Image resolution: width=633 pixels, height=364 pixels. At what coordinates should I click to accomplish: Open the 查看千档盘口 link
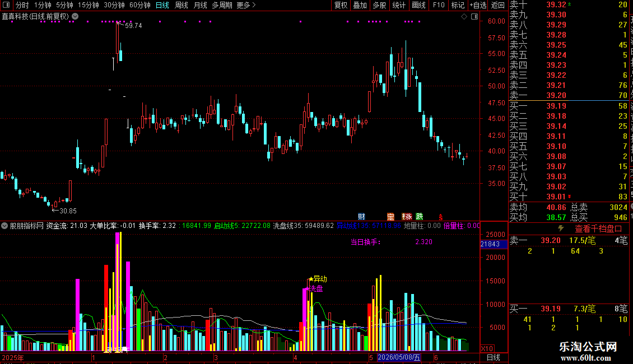coord(598,229)
